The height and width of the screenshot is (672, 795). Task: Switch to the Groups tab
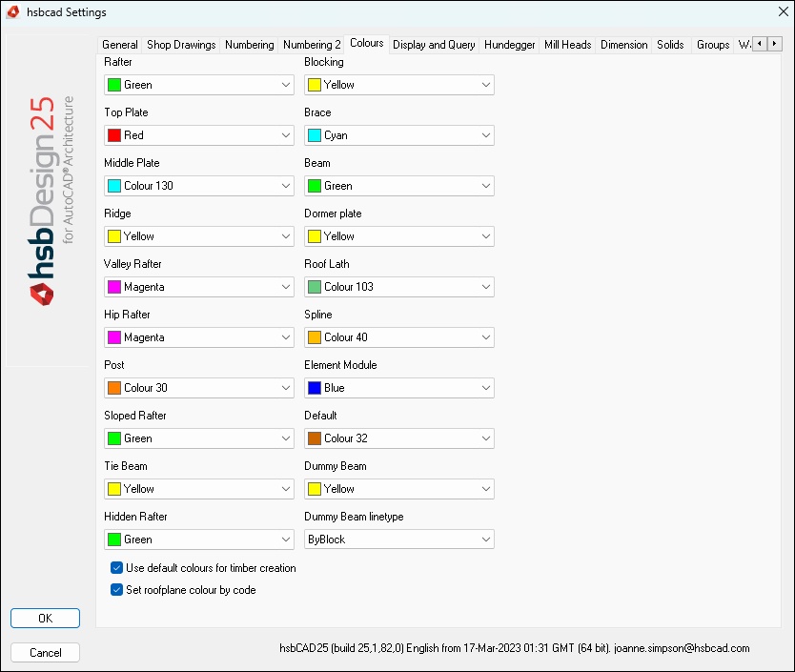[x=713, y=45]
